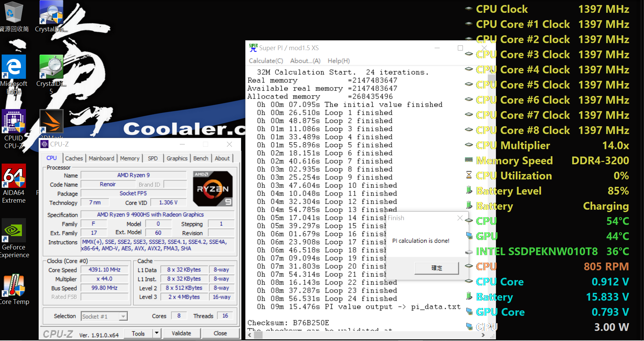Open the About...(A) menu in Super PI

[305, 61]
